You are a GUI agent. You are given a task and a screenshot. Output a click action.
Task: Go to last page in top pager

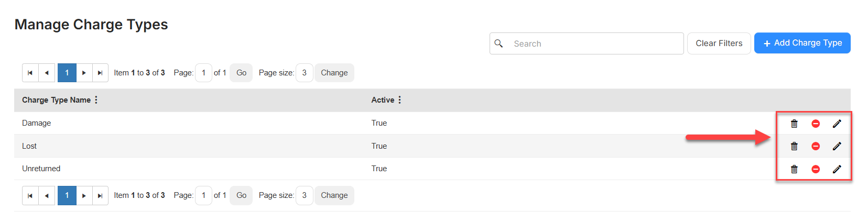click(100, 73)
